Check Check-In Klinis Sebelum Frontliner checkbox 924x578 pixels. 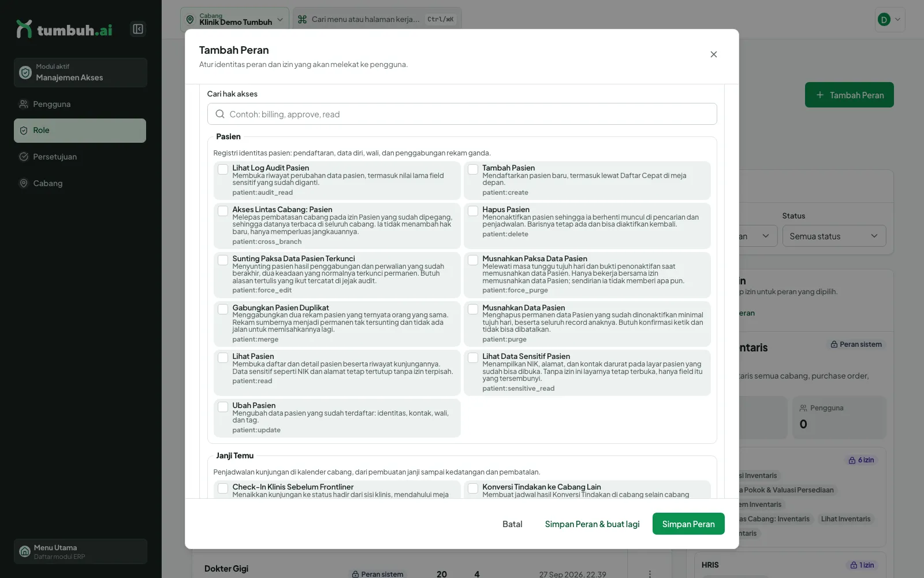click(x=223, y=488)
